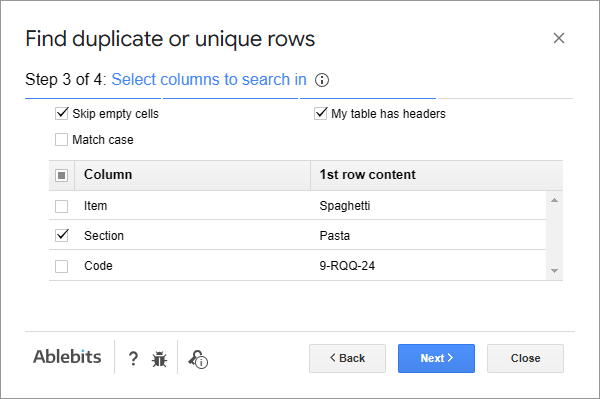This screenshot has width=600, height=399.
Task: Click the Code column name
Action: point(98,266)
